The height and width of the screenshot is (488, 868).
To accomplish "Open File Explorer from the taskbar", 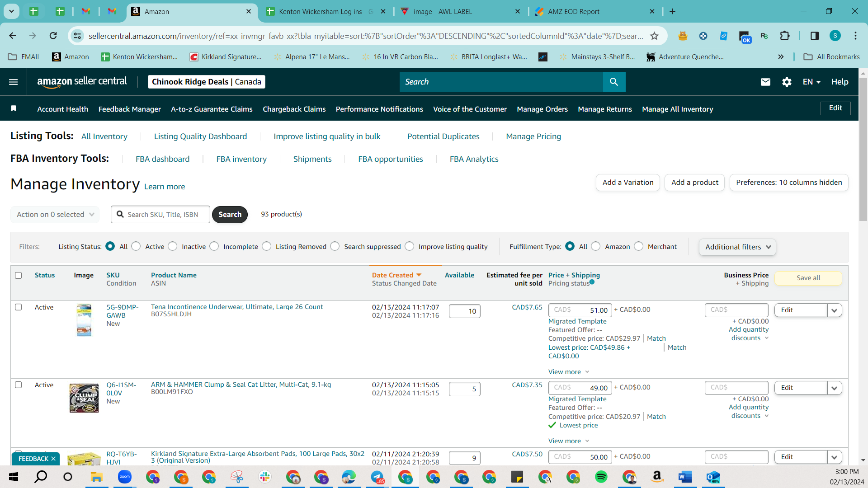I will 96,477.
